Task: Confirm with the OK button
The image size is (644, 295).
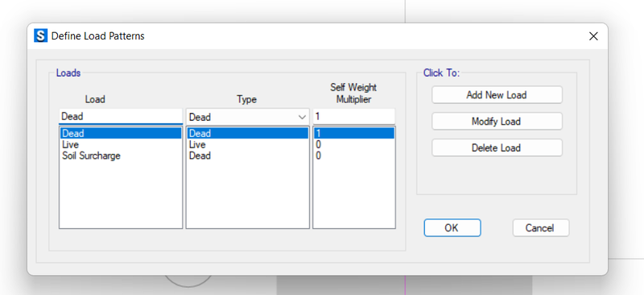Action: click(452, 228)
